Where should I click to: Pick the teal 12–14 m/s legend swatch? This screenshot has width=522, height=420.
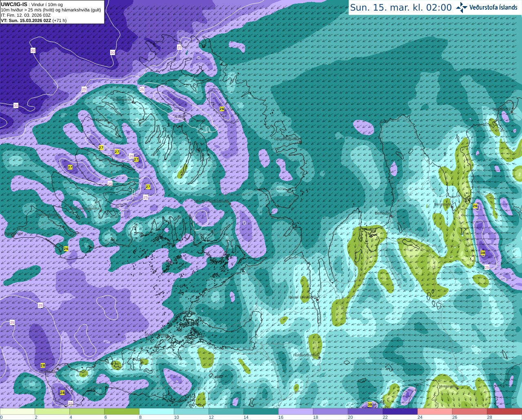[226, 411]
